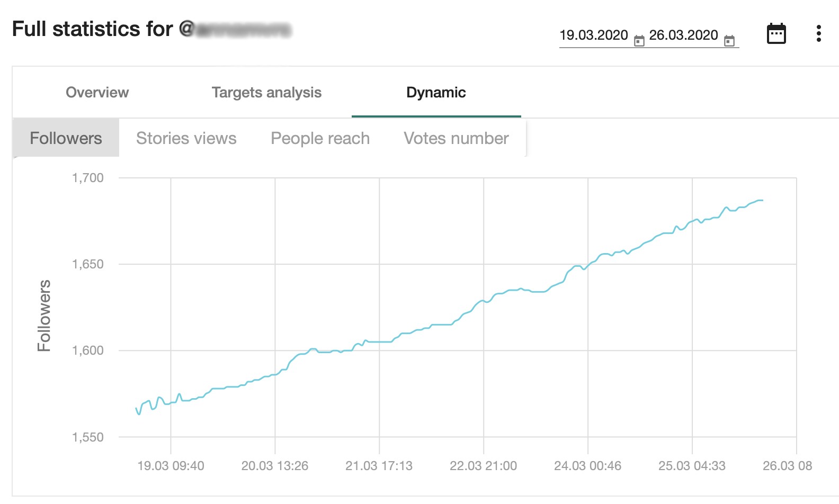This screenshot has height=504, width=839.
Task: Show the Followers chart sub-tab
Action: [66, 138]
